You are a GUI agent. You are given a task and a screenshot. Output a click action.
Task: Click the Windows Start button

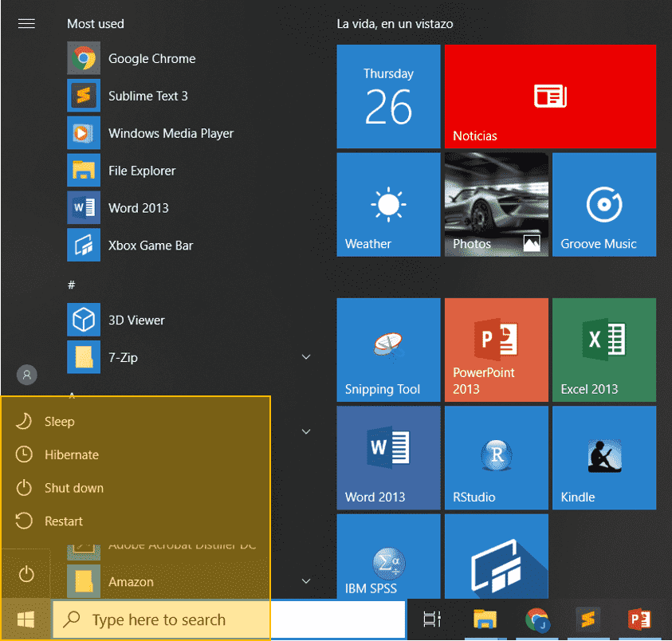26,619
